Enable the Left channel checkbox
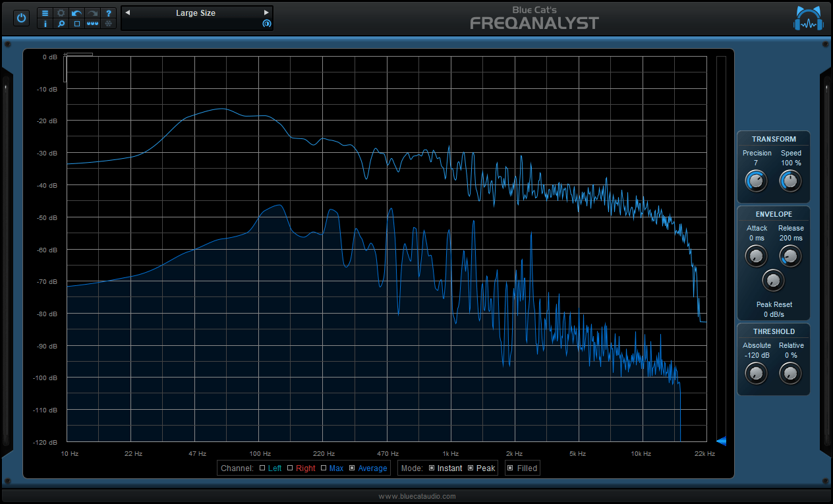The image size is (833, 504). tap(262, 468)
